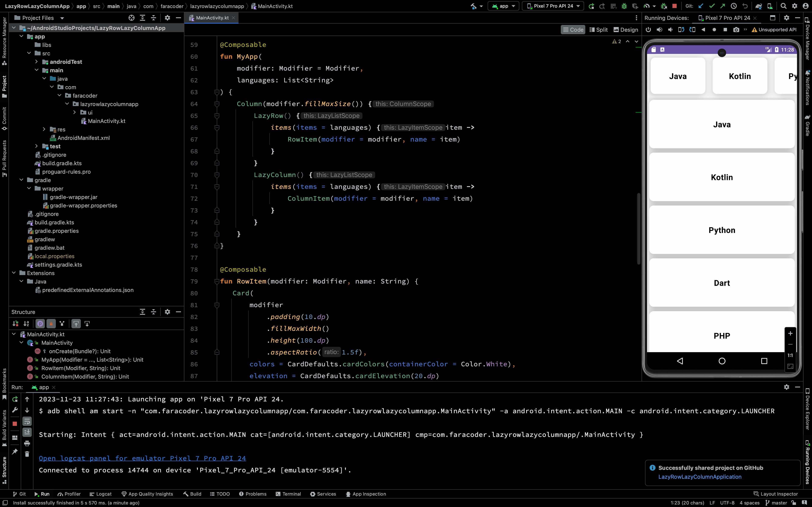812x507 pixels.
Task: Open the Pixel 7 Pro API 24 device dropdown
Action: point(553,6)
